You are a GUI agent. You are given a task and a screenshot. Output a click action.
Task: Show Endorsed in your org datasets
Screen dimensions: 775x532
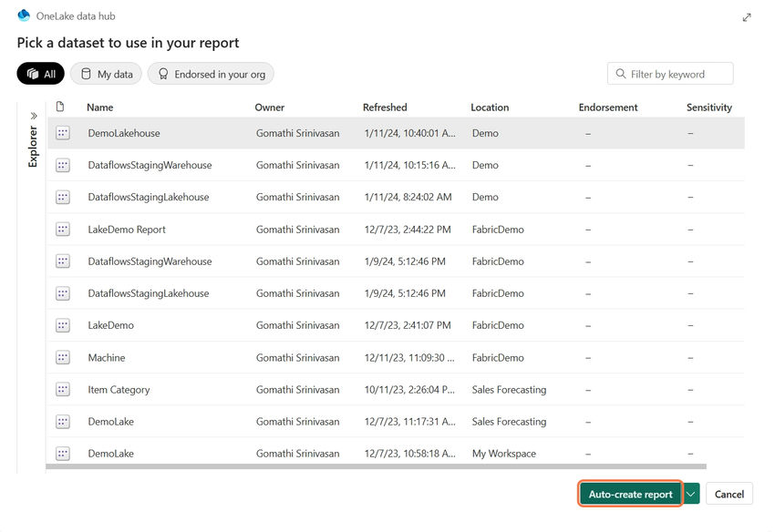tap(211, 74)
